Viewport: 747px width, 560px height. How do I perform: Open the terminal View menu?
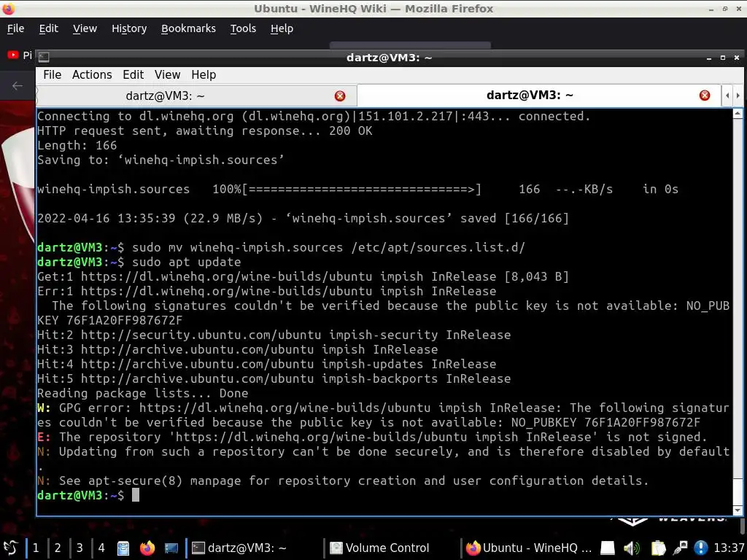tap(167, 75)
